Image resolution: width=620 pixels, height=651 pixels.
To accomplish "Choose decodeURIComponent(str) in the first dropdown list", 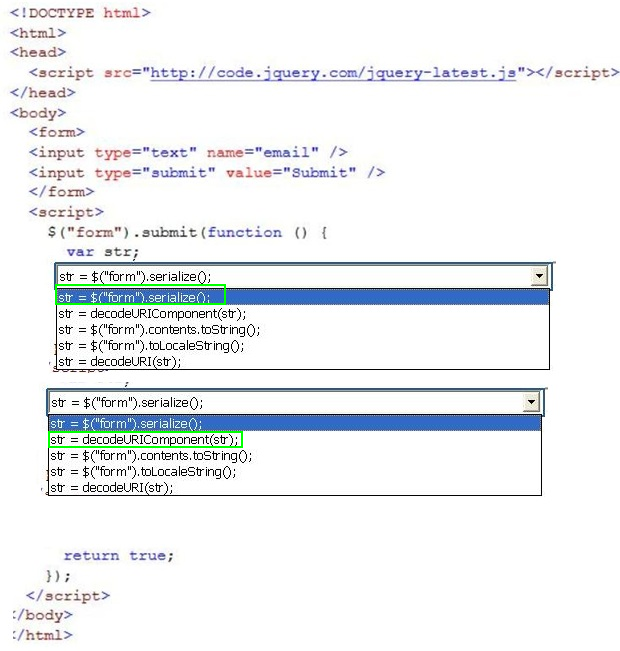I will (x=151, y=313).
